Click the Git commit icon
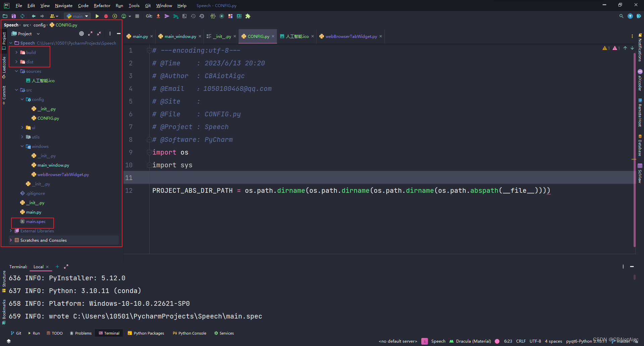The image size is (644, 346). pos(167,16)
